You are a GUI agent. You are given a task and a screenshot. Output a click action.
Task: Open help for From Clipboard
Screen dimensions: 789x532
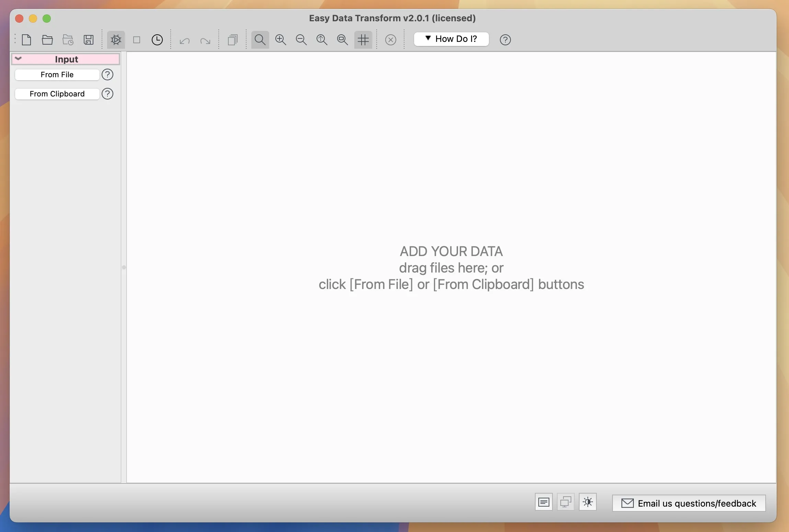pyautogui.click(x=107, y=94)
